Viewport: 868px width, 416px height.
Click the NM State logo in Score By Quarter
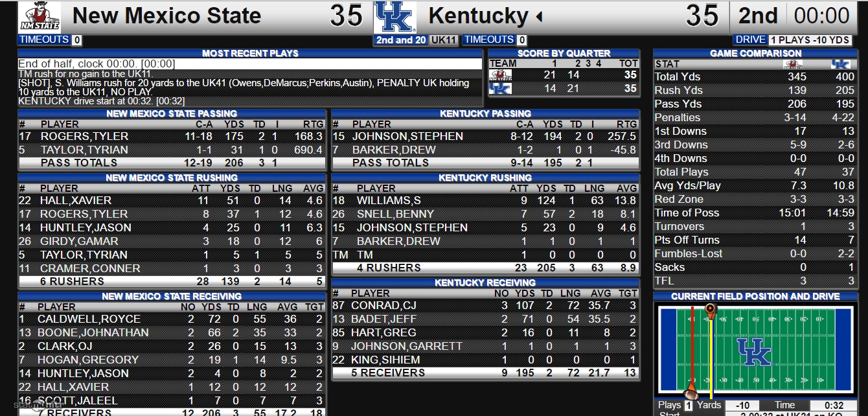click(499, 75)
